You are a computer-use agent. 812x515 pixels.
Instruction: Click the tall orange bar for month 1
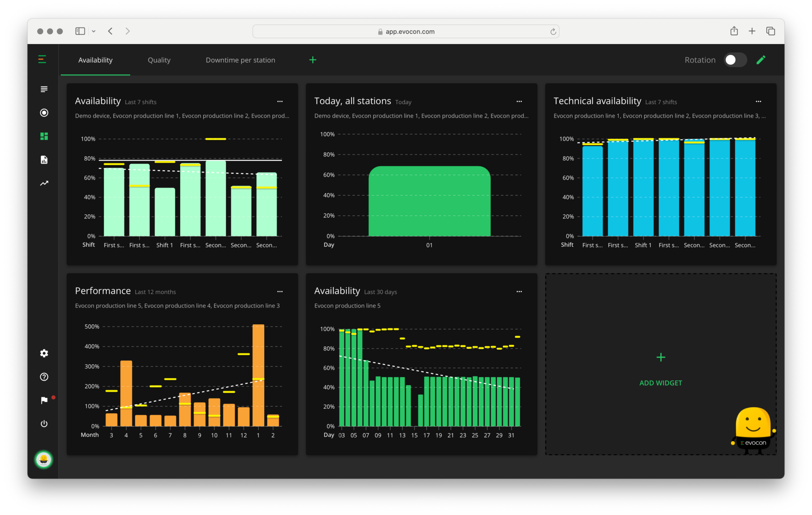point(258,375)
